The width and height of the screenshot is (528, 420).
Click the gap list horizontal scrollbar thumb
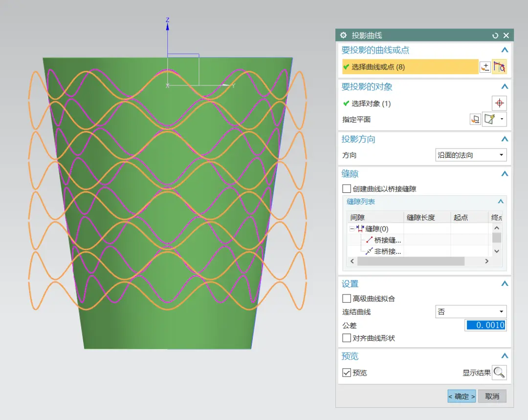pos(411,261)
